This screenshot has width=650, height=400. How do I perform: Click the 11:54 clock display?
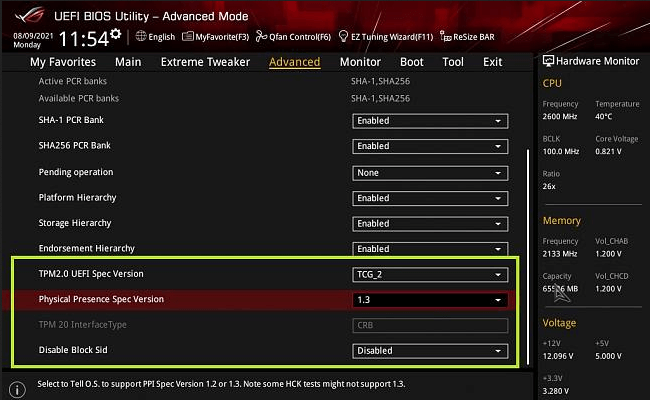[84, 39]
